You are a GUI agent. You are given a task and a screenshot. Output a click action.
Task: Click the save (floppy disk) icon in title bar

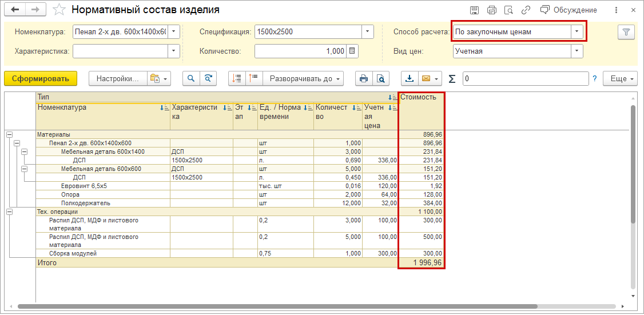pos(474,10)
